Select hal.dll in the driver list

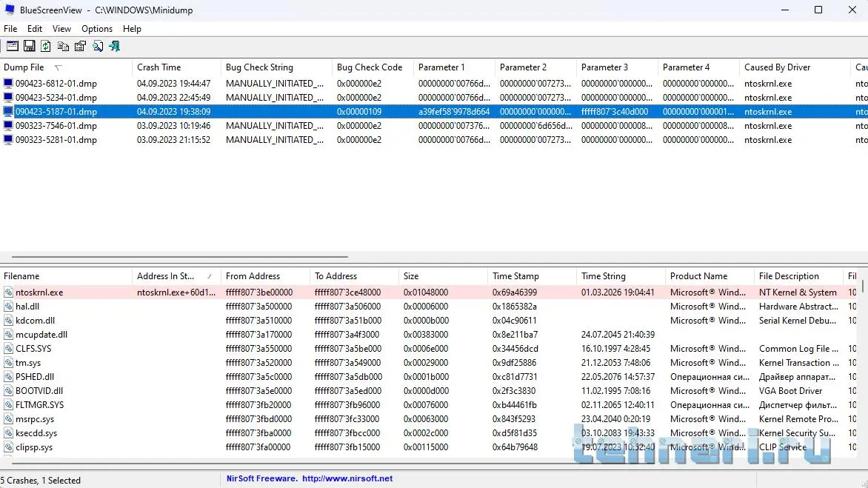[x=27, y=307]
